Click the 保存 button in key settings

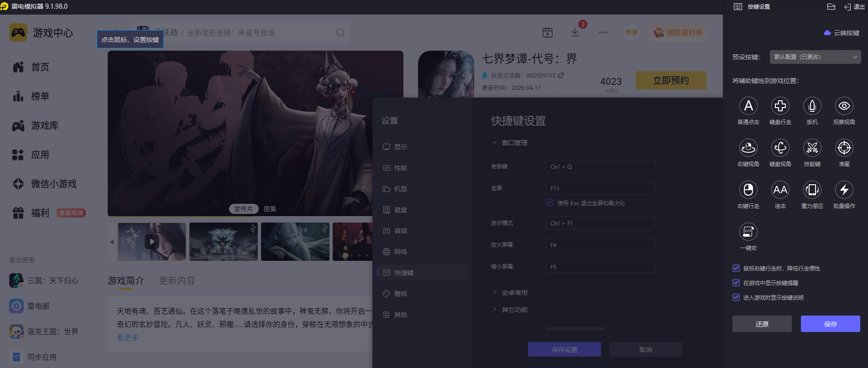(831, 324)
